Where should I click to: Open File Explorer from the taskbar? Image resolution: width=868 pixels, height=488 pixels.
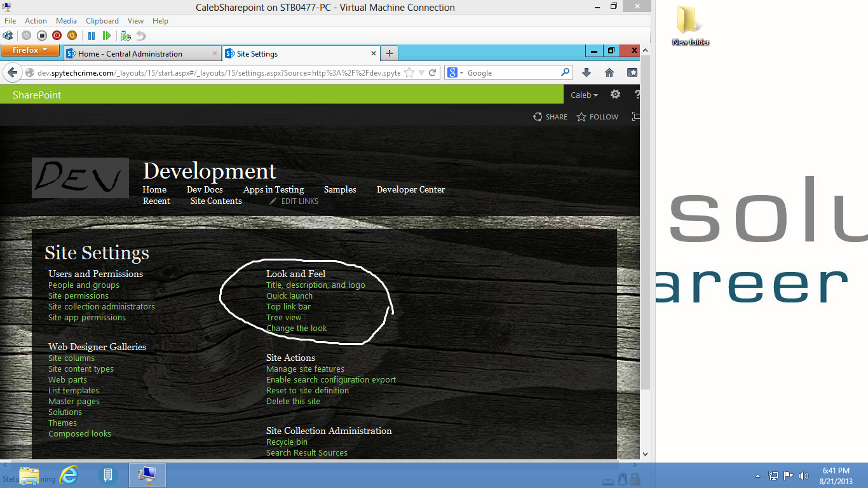pyautogui.click(x=29, y=475)
